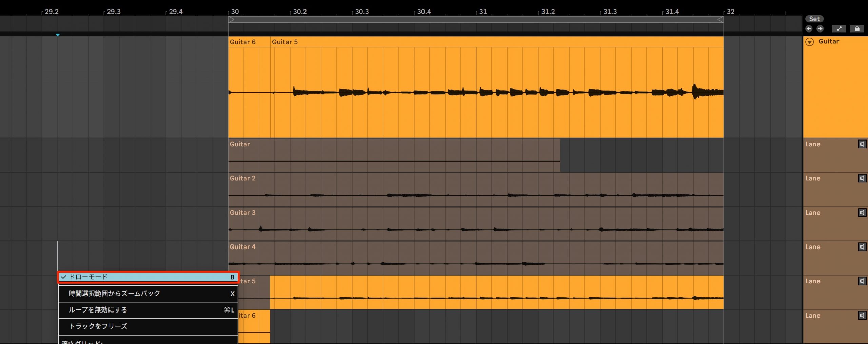
Task: Audition the lane holding Guitar 2 take
Action: 862,178
